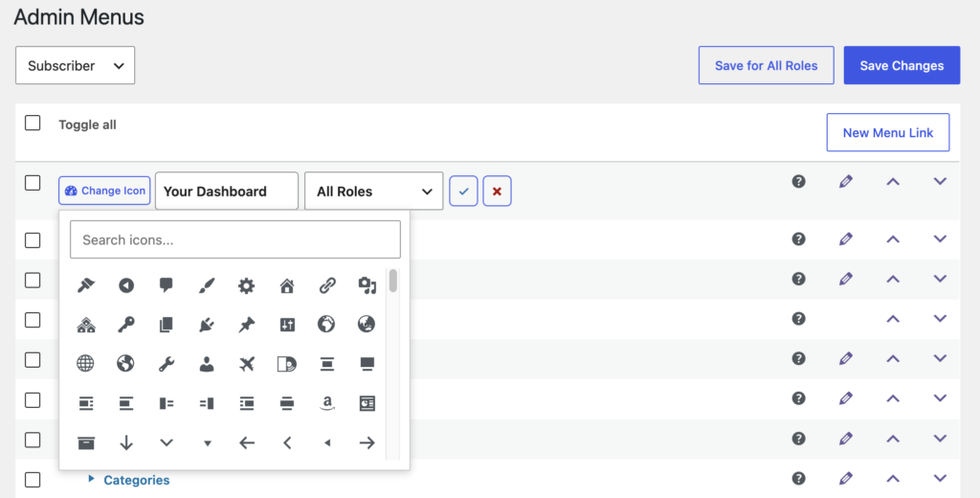Choose the desktop monitor icon

[x=367, y=364]
